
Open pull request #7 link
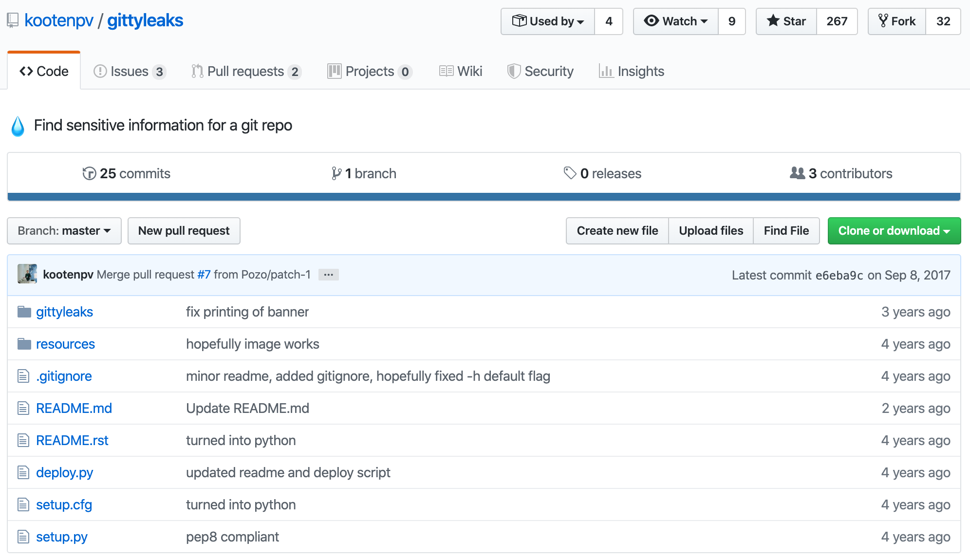click(204, 275)
